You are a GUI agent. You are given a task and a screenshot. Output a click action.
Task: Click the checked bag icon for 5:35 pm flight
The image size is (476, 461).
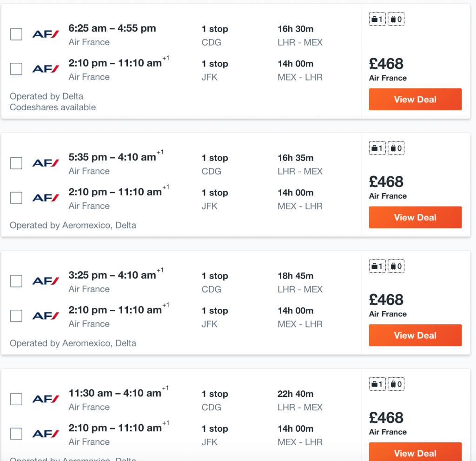pos(396,148)
